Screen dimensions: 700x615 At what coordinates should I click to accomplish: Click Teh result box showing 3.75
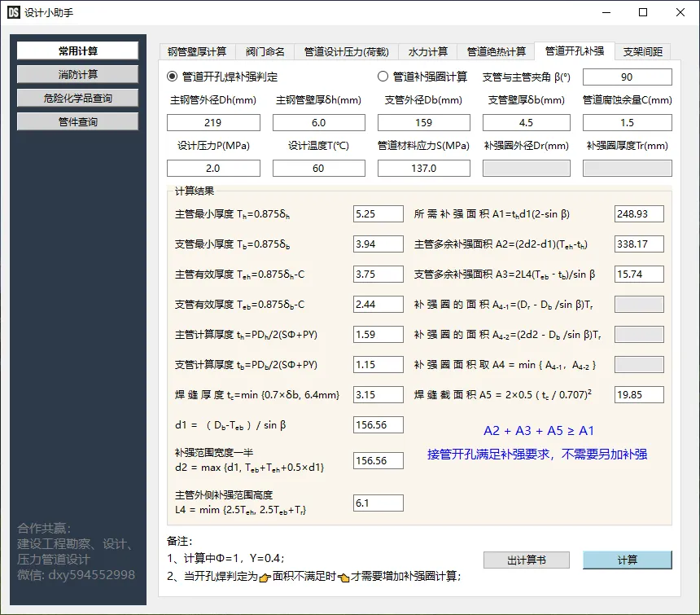pos(378,275)
